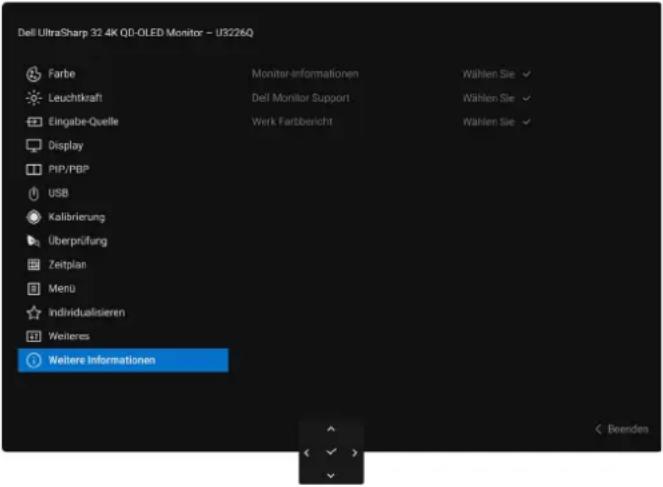The image size is (663, 487).
Task: Open the Display menu
Action: pyautogui.click(x=66, y=146)
